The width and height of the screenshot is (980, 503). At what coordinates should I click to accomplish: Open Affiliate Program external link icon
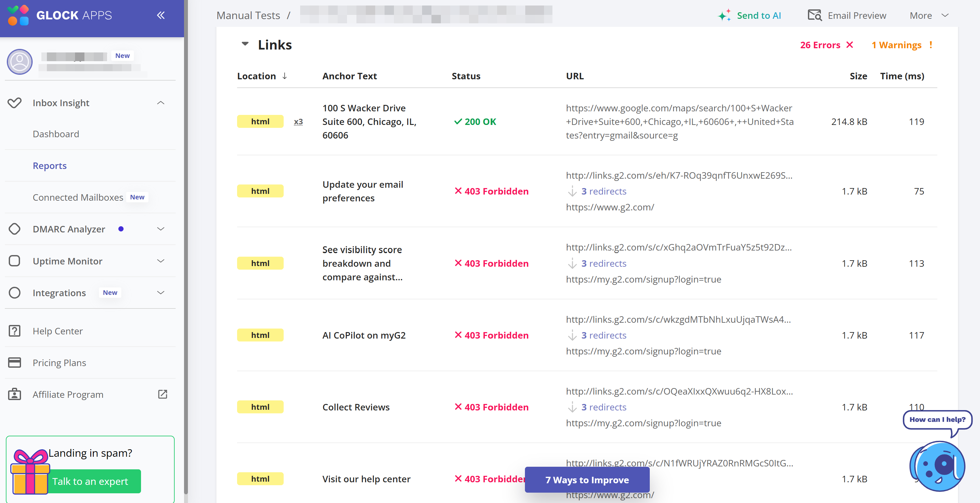162,394
